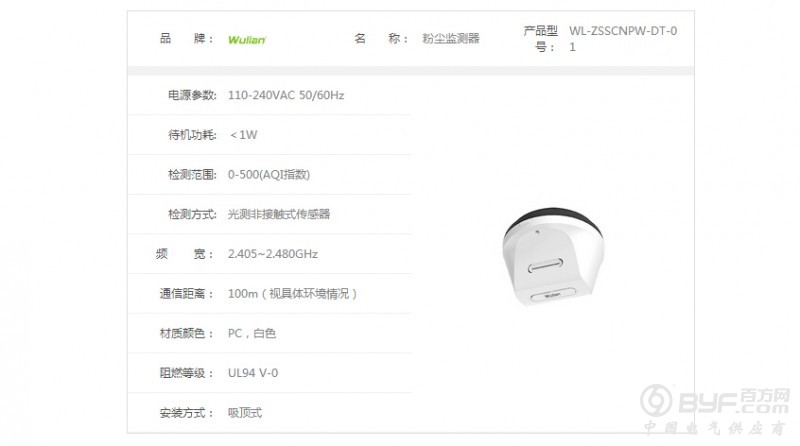Screen dimensions: 800x446
Task: Click the 电源参数 label
Action: [192, 95]
